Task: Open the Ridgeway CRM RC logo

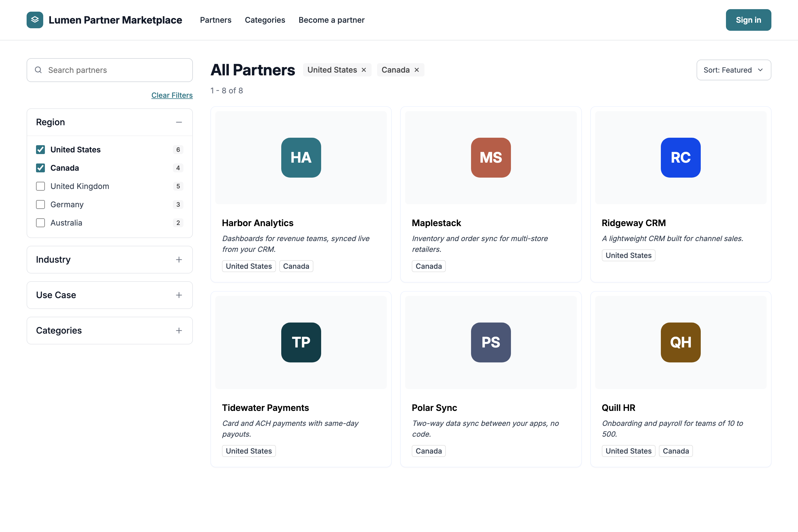Action: tap(681, 157)
